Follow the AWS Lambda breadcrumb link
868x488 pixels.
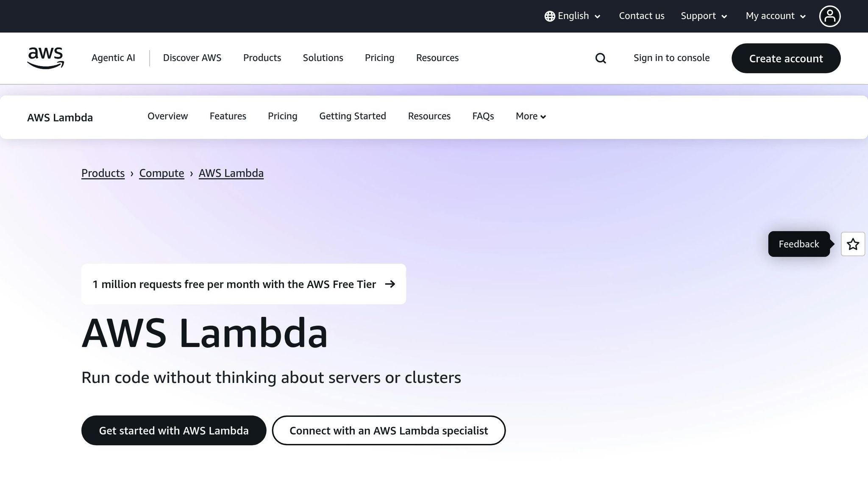231,173
